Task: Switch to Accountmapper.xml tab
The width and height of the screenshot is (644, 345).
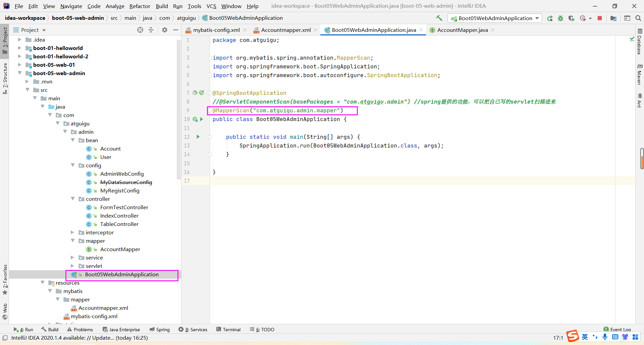Action: point(286,30)
